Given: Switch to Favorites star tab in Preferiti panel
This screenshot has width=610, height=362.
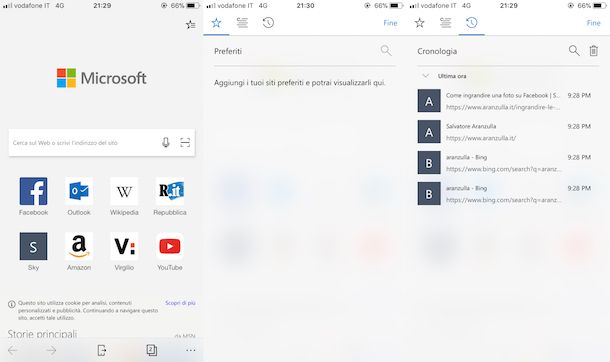Looking at the screenshot, I should click(216, 23).
